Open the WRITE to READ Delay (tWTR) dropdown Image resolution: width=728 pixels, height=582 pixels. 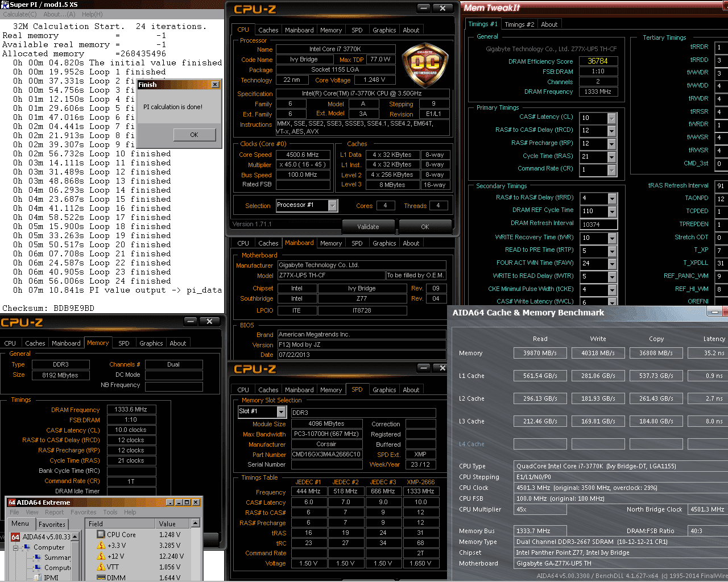tap(613, 277)
